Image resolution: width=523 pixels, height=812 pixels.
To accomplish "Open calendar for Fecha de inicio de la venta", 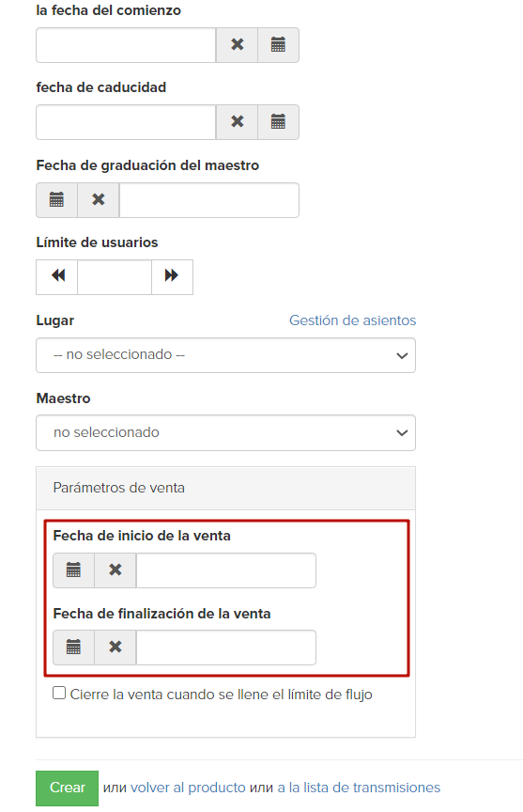I will [x=73, y=570].
